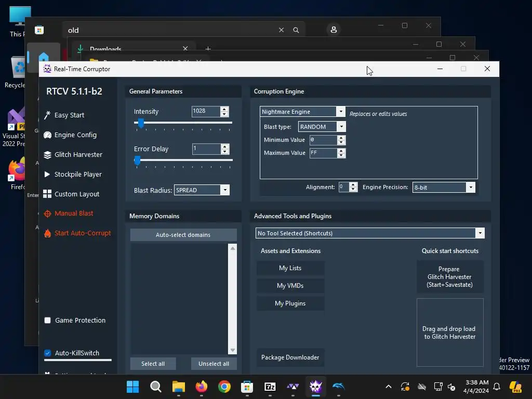
Task: Click Manual Blast label
Action: (x=74, y=214)
